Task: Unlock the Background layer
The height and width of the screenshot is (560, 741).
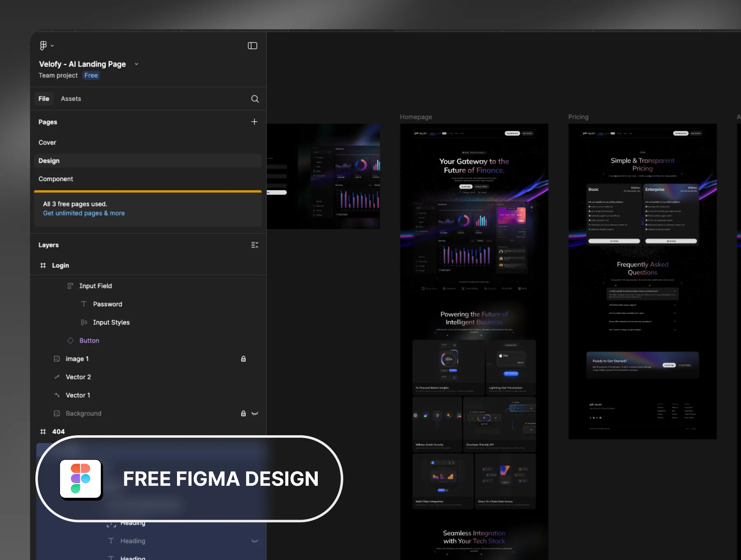Action: (243, 413)
